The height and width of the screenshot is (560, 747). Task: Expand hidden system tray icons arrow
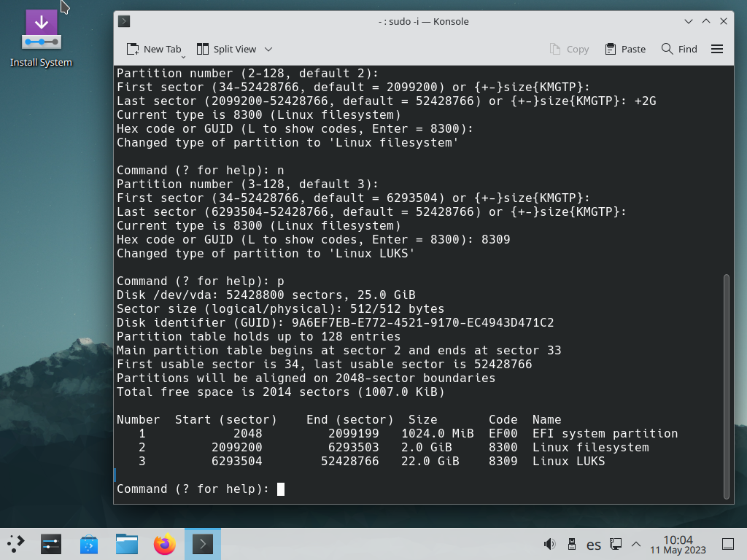pyautogui.click(x=636, y=544)
